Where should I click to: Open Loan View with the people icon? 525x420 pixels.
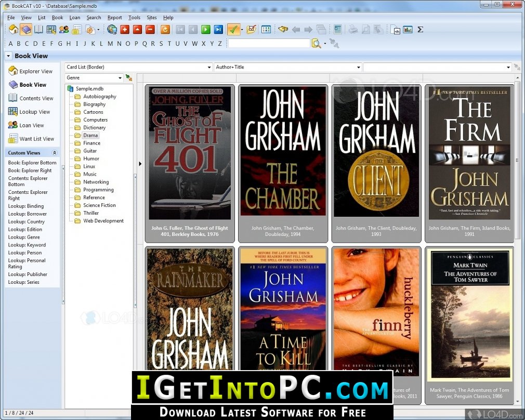point(64,30)
